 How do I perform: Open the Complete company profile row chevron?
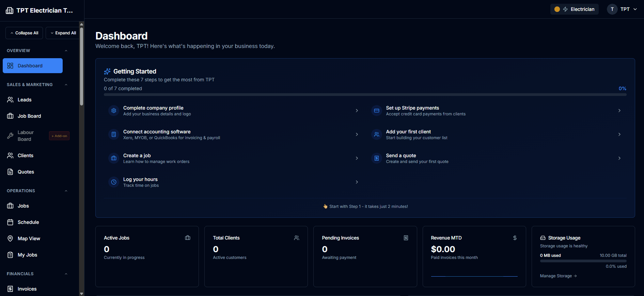(x=357, y=111)
